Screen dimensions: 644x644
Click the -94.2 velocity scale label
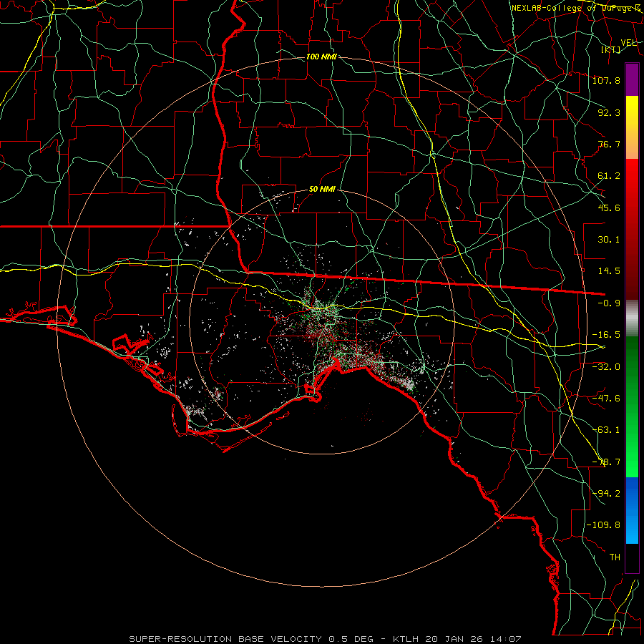click(606, 494)
